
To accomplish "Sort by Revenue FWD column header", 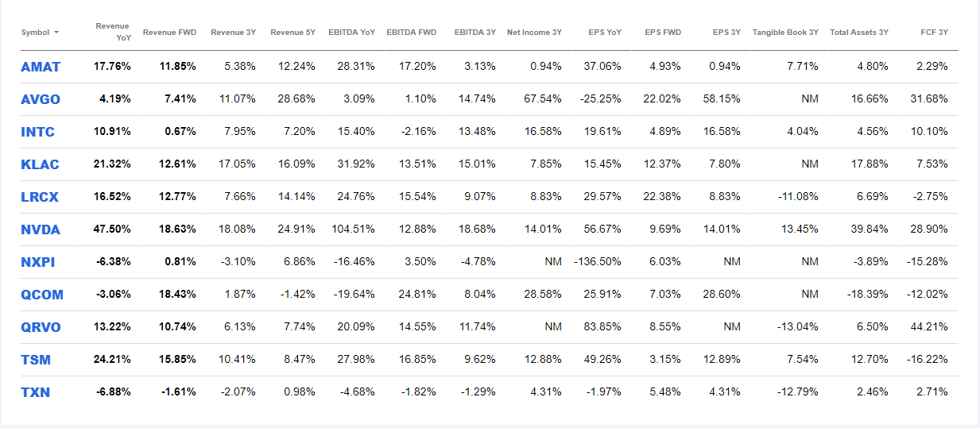I will [169, 33].
